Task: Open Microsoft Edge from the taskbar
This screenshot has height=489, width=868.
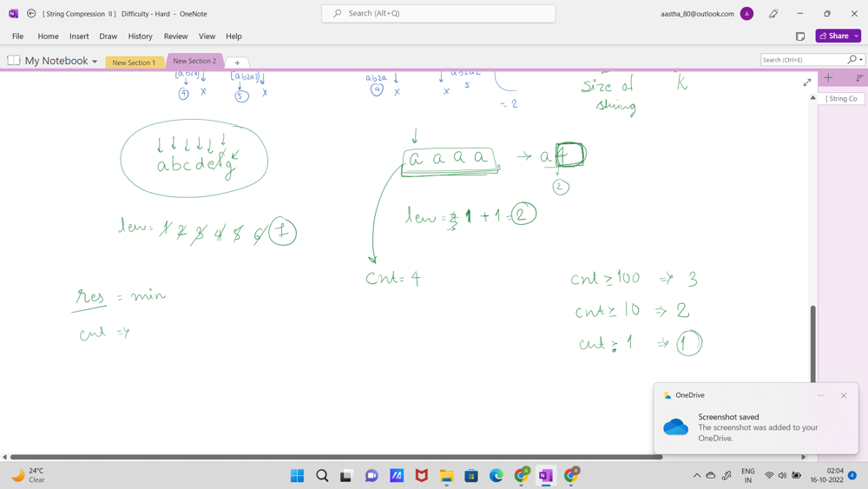Action: 496,476
